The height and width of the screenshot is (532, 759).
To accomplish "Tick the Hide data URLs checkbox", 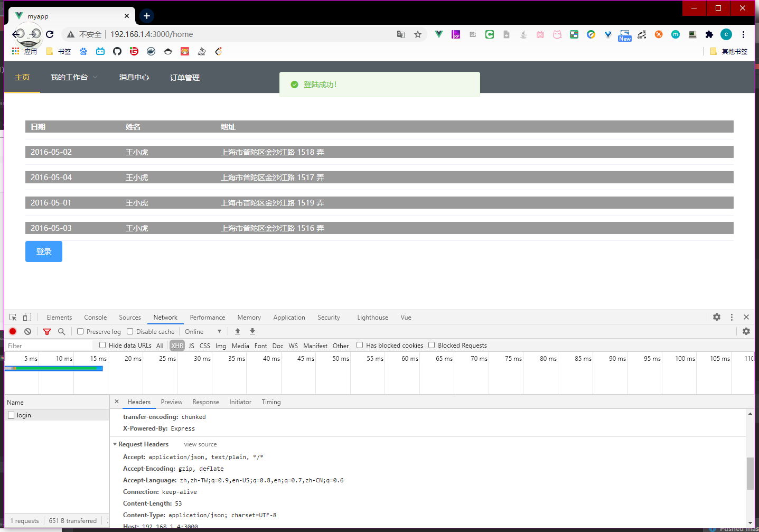I will click(x=103, y=346).
